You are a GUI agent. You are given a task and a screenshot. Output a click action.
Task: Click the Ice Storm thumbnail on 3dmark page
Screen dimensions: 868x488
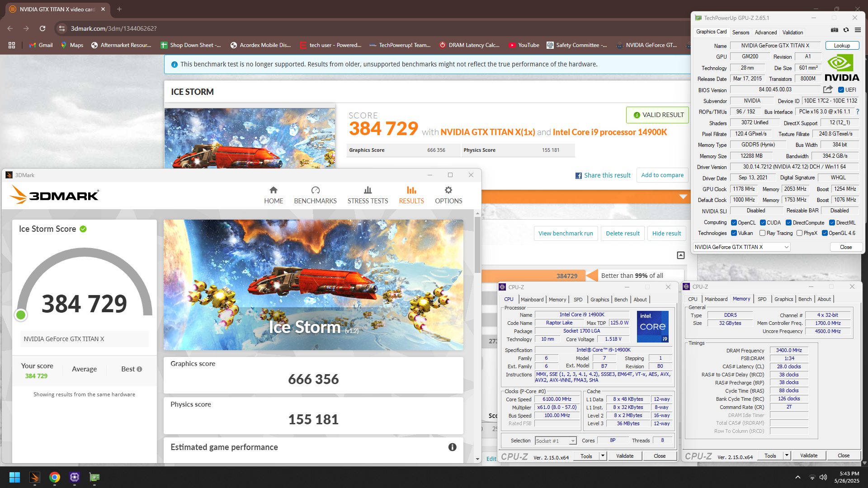pyautogui.click(x=250, y=138)
